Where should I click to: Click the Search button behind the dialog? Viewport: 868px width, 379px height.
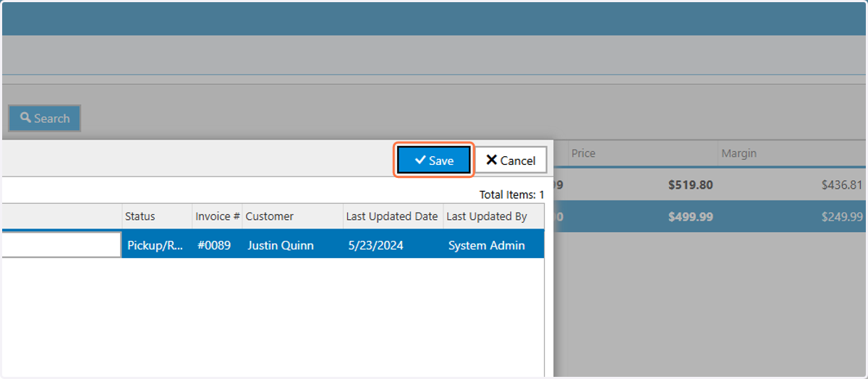(45, 118)
